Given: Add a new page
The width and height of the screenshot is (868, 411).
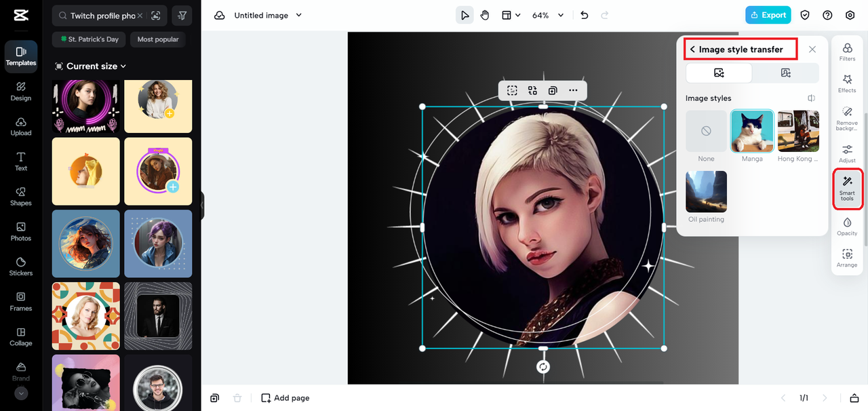Looking at the screenshot, I should pos(285,398).
